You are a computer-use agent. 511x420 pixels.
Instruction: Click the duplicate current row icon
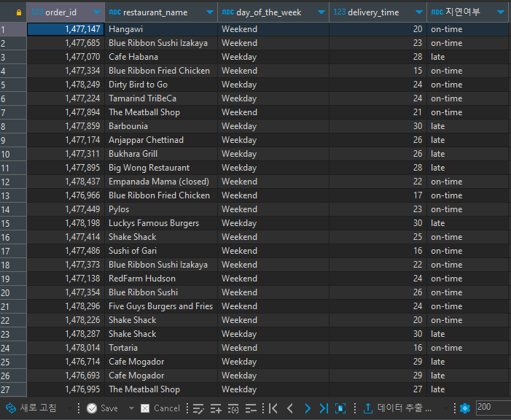click(233, 408)
